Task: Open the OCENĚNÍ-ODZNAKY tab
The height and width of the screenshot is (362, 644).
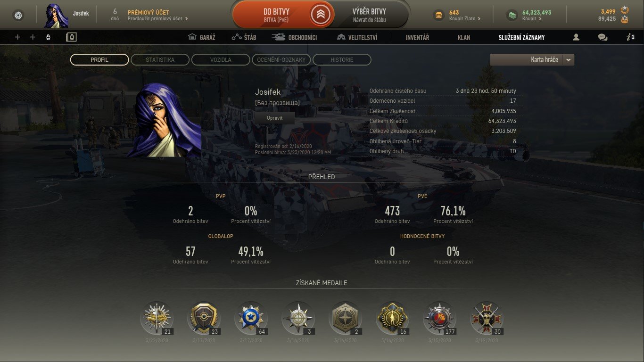Action: [281, 60]
